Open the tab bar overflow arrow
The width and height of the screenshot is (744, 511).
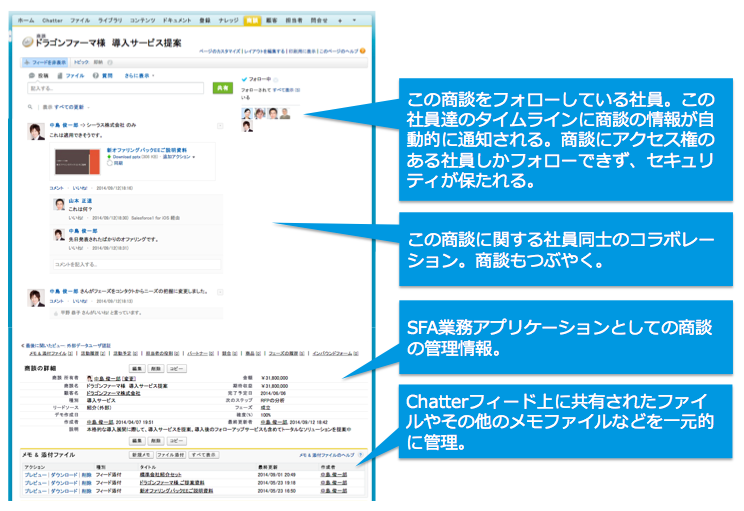354,21
